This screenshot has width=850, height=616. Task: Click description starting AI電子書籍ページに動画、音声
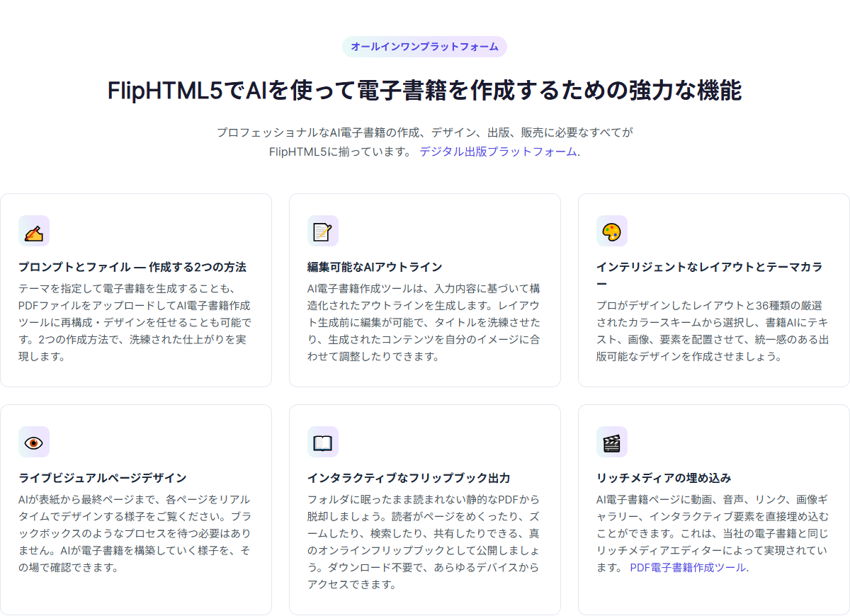pos(713,533)
